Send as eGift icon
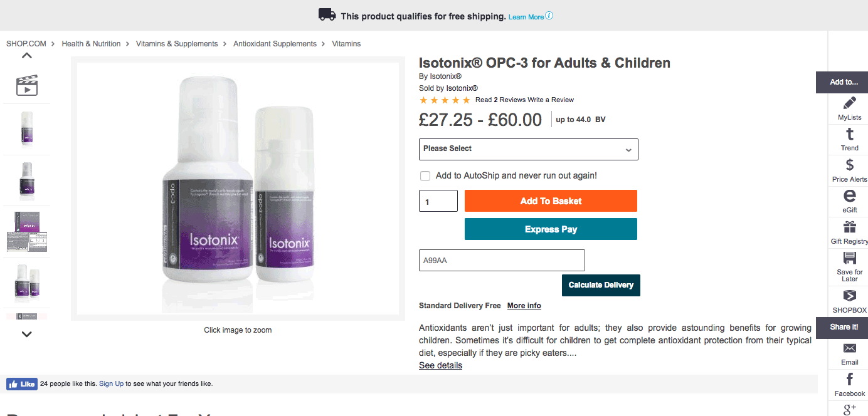 tap(850, 195)
